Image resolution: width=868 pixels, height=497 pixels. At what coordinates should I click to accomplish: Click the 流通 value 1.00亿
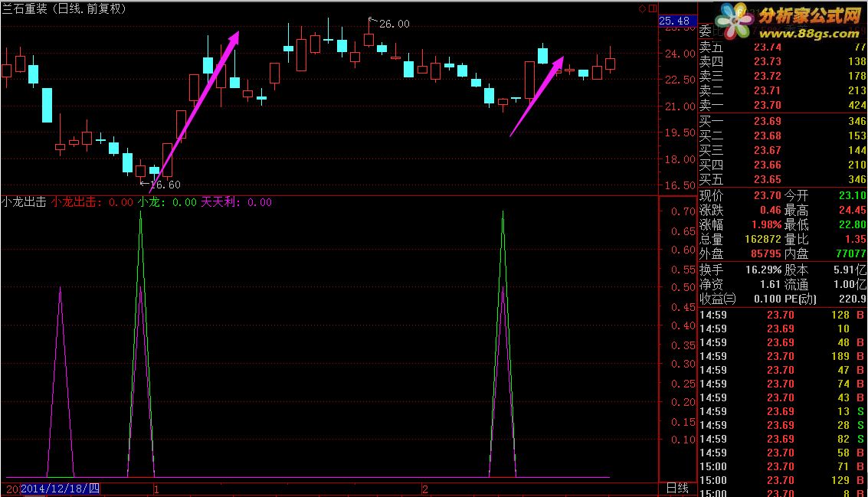tap(850, 284)
